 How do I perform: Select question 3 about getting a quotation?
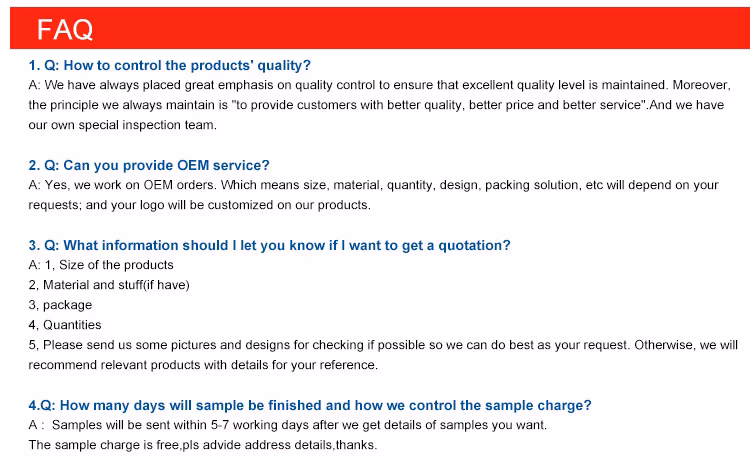(269, 245)
